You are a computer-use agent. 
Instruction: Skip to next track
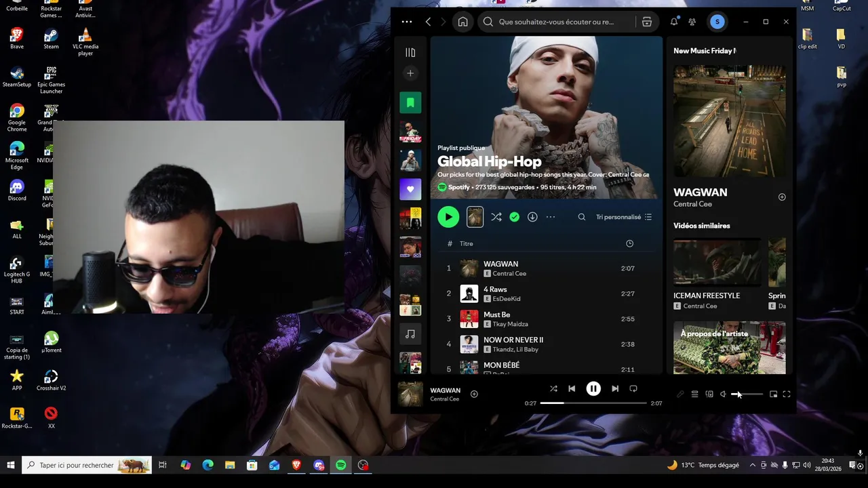(615, 388)
